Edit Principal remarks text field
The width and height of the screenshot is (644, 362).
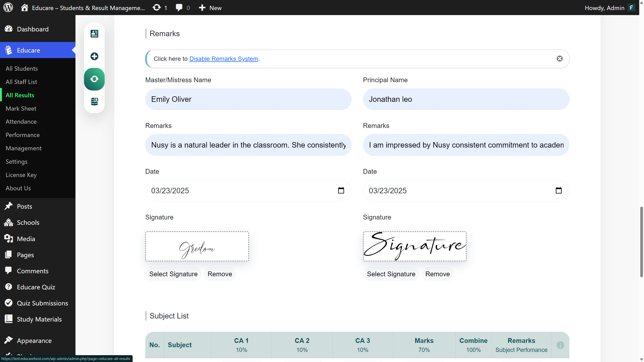466,145
